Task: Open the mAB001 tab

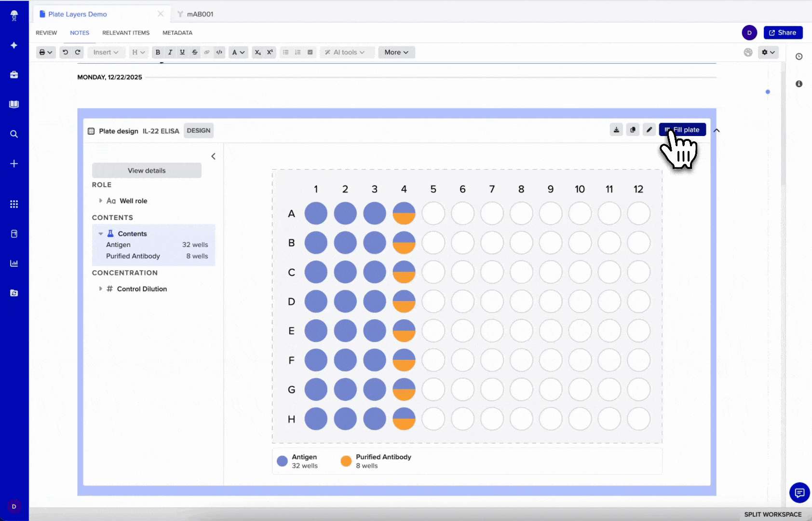Action: tap(199, 14)
